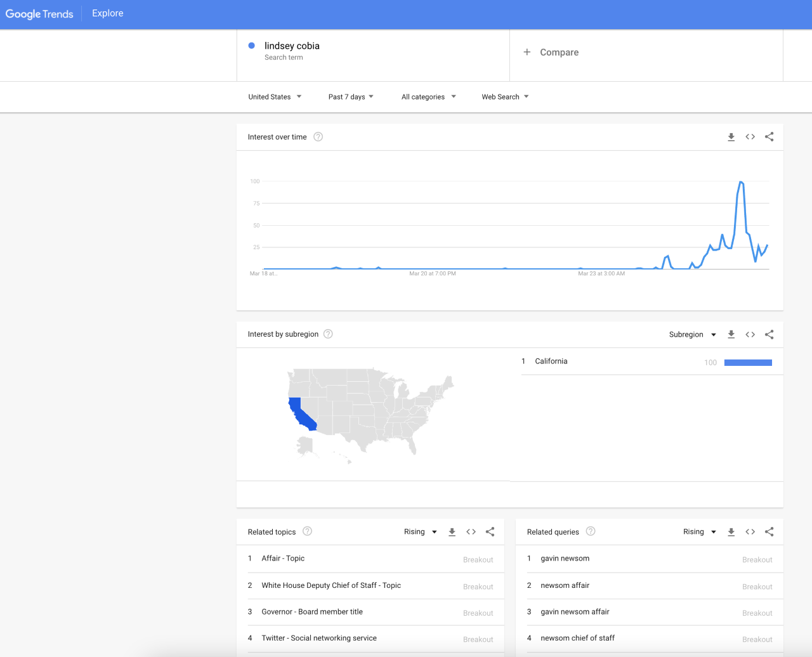Open the gavin newsom related query
The image size is (812, 657).
(565, 559)
